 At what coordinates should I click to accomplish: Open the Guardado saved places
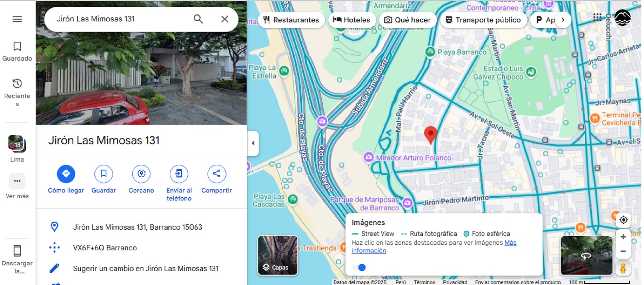click(17, 51)
